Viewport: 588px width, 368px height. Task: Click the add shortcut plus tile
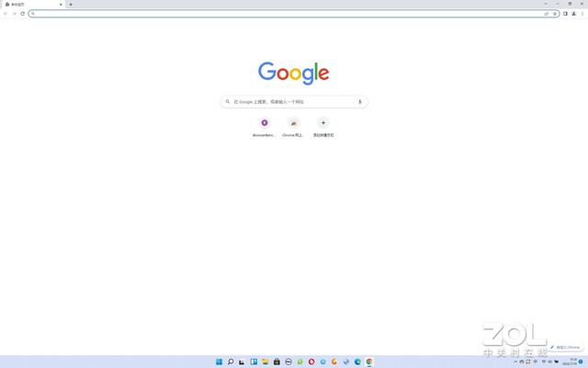pos(322,123)
